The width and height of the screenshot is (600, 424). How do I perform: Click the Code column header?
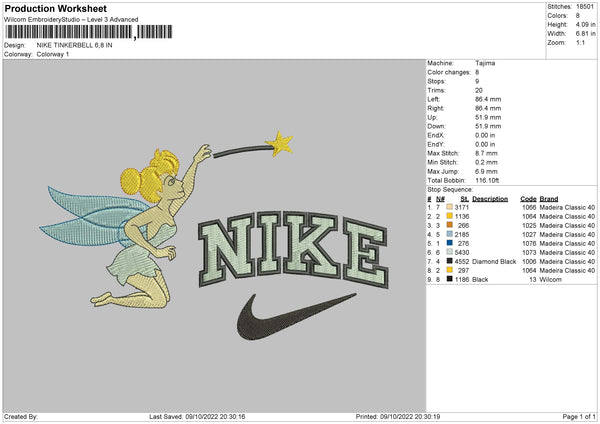(528, 199)
